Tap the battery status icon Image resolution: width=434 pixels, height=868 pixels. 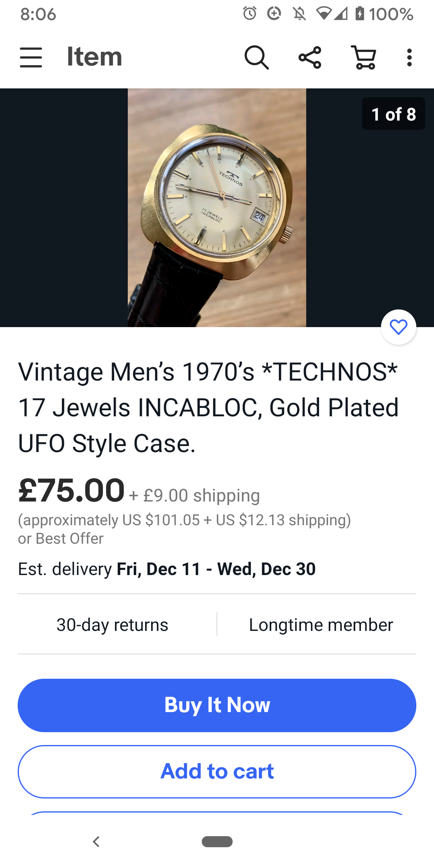point(360,14)
